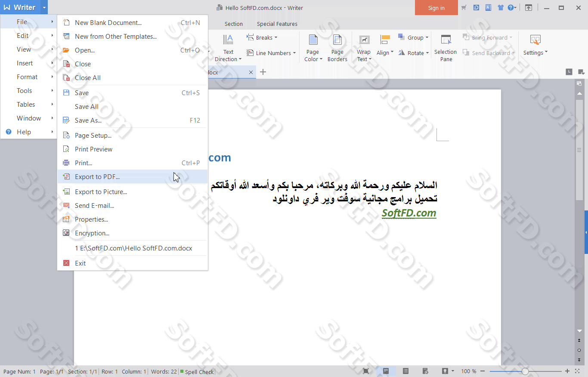
Task: Expand the Window submenu
Action: [x=28, y=118]
